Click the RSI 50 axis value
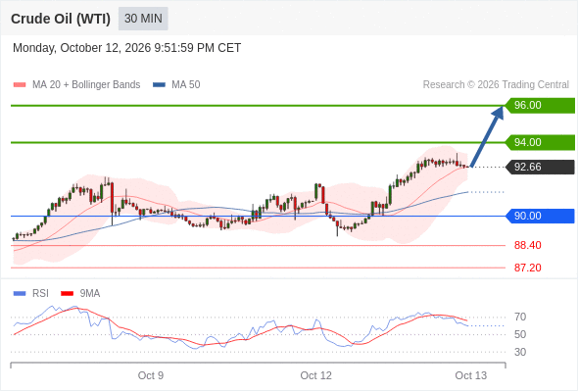 point(520,334)
